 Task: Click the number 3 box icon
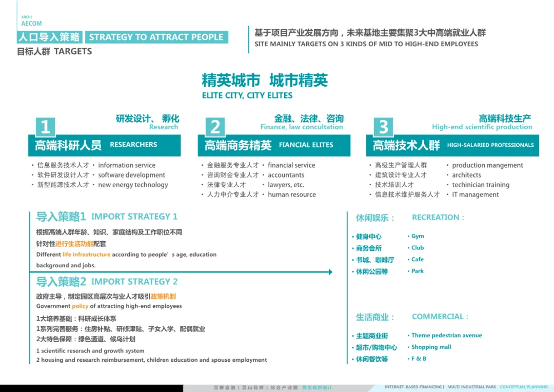pyautogui.click(x=383, y=127)
